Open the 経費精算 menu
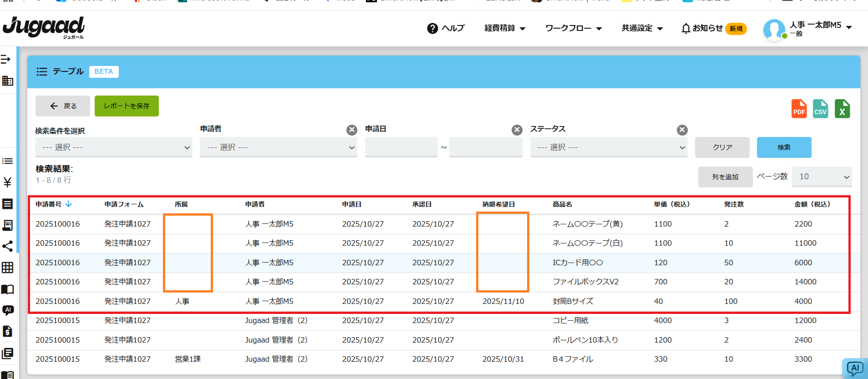The height and width of the screenshot is (379, 868). [505, 28]
